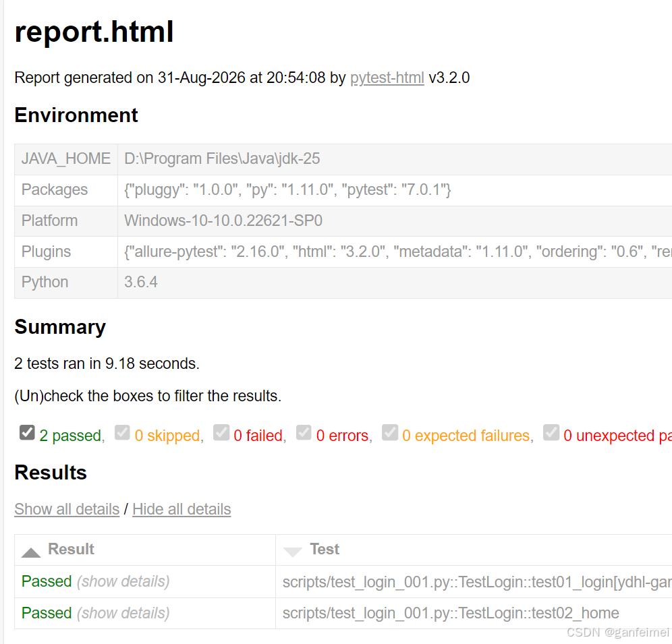Click the Passed label in first row
This screenshot has width=672, height=644.
47,581
